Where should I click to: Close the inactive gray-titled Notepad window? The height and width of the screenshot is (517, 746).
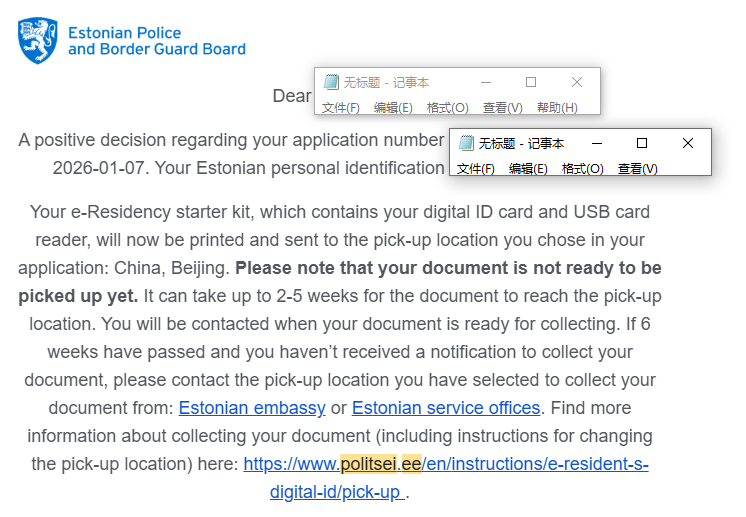[577, 83]
